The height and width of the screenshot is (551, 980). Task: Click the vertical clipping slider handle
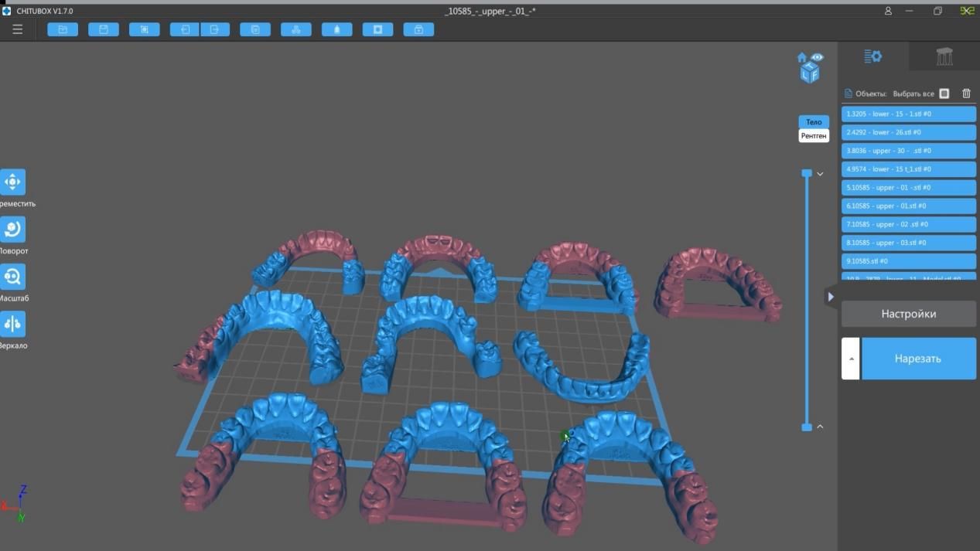(806, 173)
